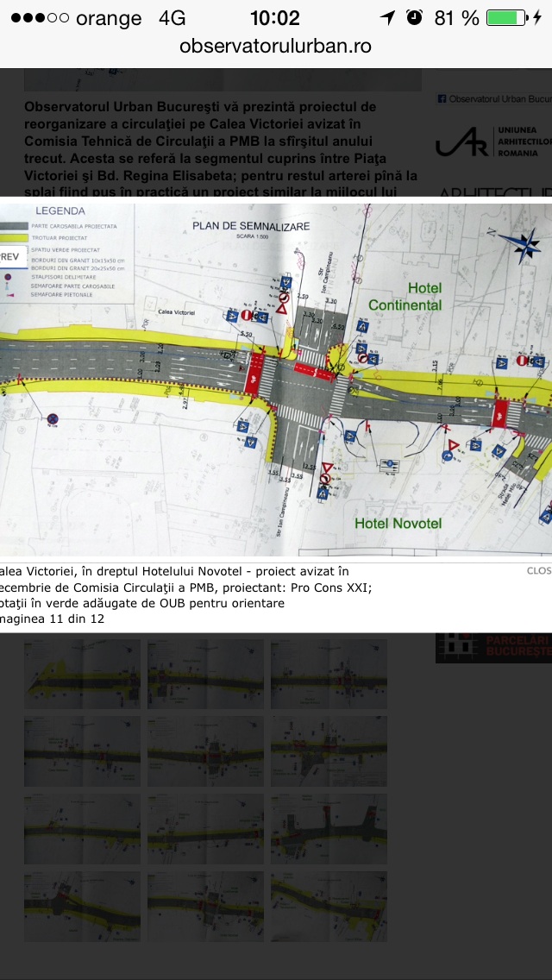Screen dimensions: 552x980
Task: Tap the LEGENDA heading in the plan
Action: [x=60, y=211]
